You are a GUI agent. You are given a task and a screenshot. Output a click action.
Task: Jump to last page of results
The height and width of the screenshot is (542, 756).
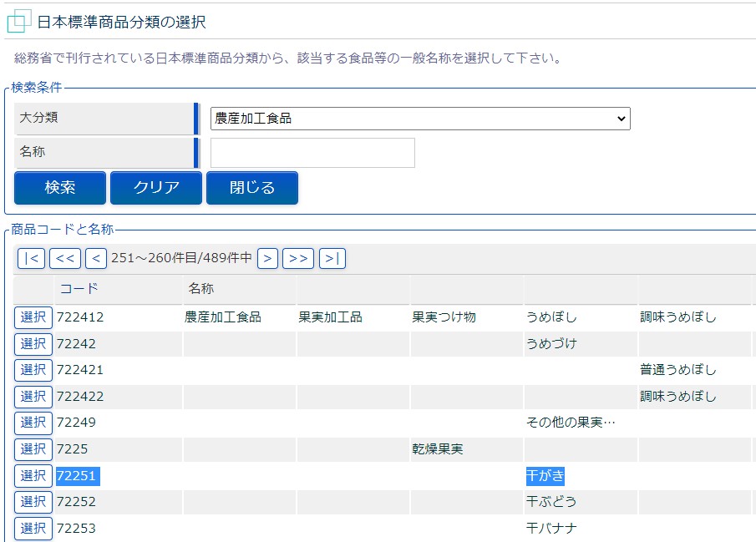click(x=332, y=259)
